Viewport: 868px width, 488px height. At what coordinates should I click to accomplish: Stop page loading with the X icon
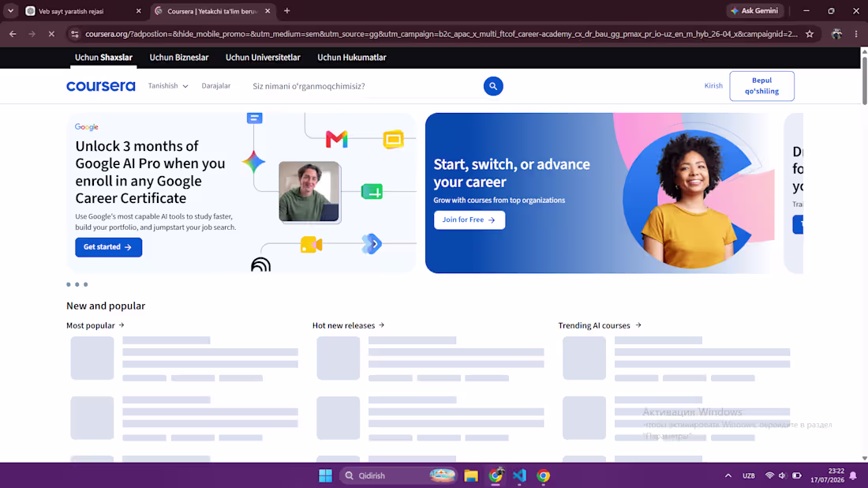pos(51,34)
